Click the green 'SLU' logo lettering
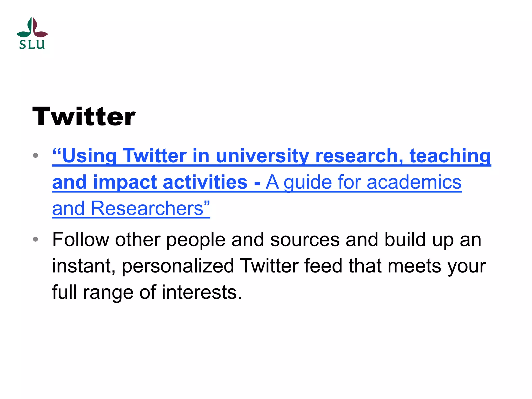This screenshot has height=399, width=532. click(x=32, y=44)
